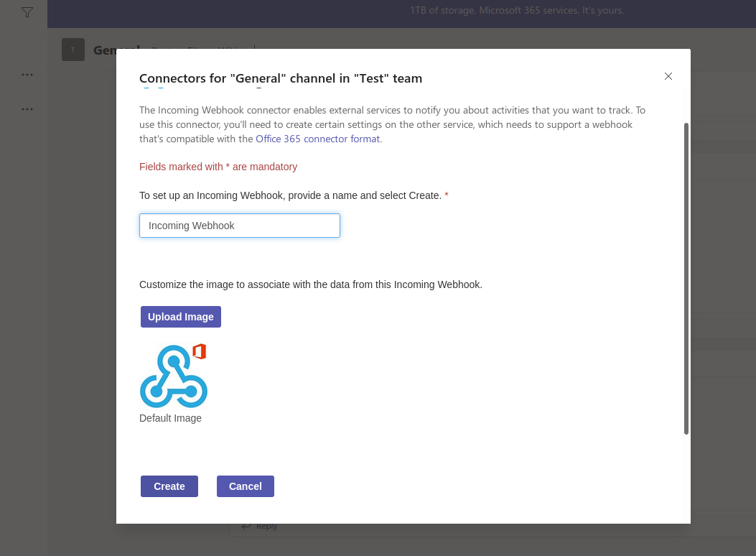Click the 'Fields marked with * are mandatory' text

(218, 167)
